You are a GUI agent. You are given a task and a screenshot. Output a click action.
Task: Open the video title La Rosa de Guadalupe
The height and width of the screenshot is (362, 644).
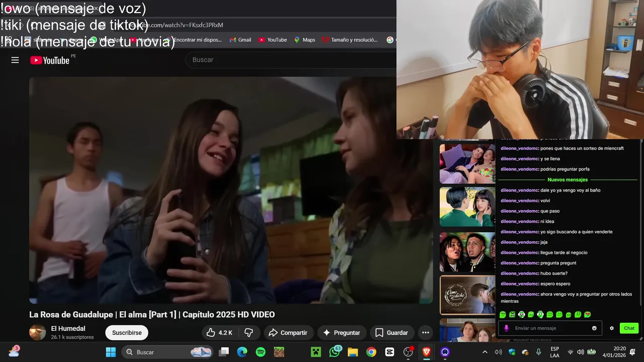152,315
